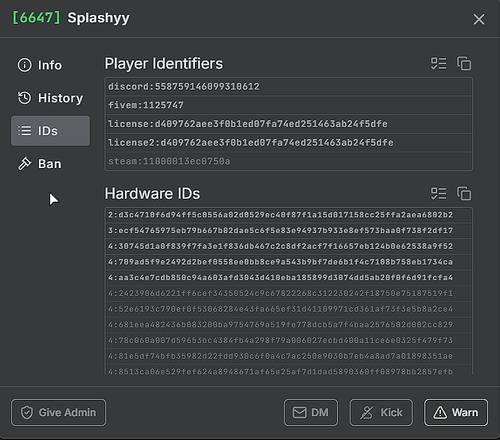This screenshot has height=440, width=500.
Task: Kick the player Splashyy
Action: click(x=381, y=412)
